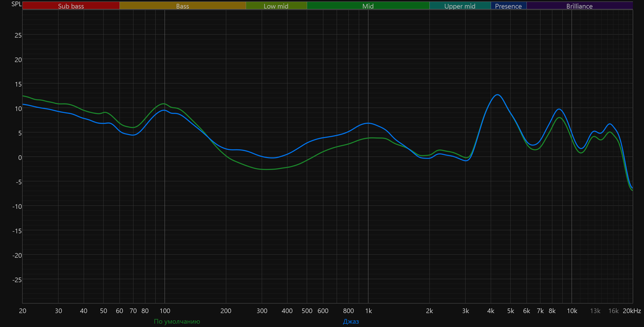Screen dimensions: 644x327
Task: Click the -10 SPL axis value
Action: tap(17, 207)
